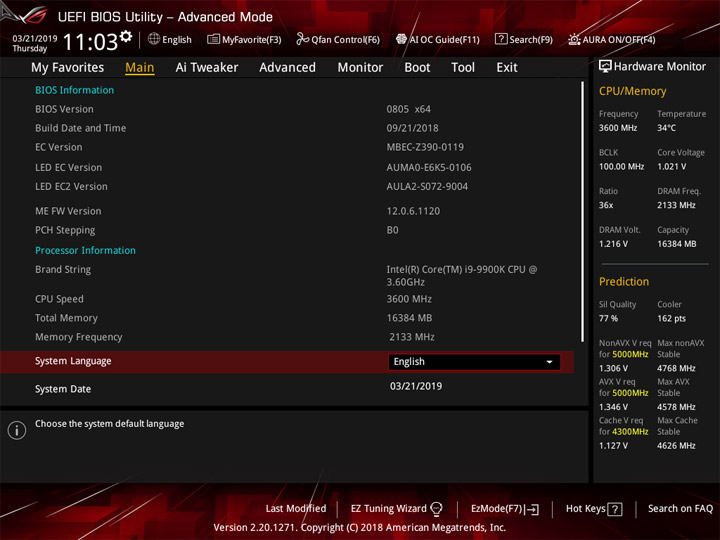Launch EZ Tuning Wizard
Image resolution: width=720 pixels, height=540 pixels.
point(396,509)
